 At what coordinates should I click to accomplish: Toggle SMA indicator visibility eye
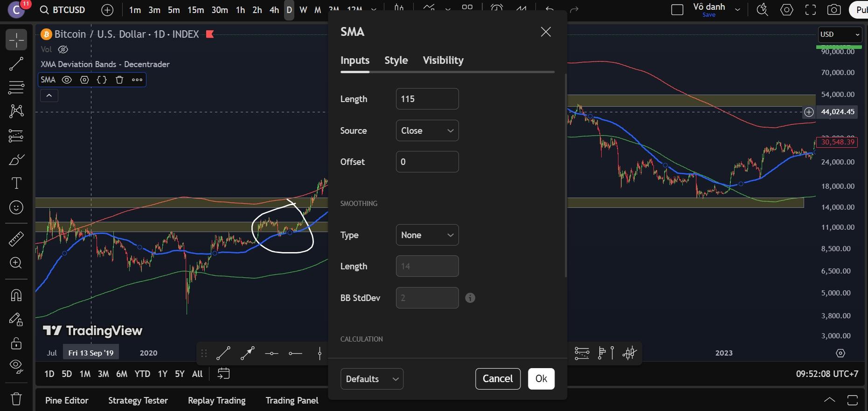point(67,80)
